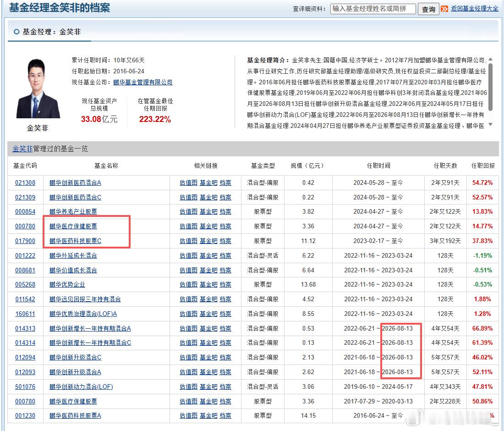Open 估值图 for 鹏华创新医药混合A

coord(188,182)
